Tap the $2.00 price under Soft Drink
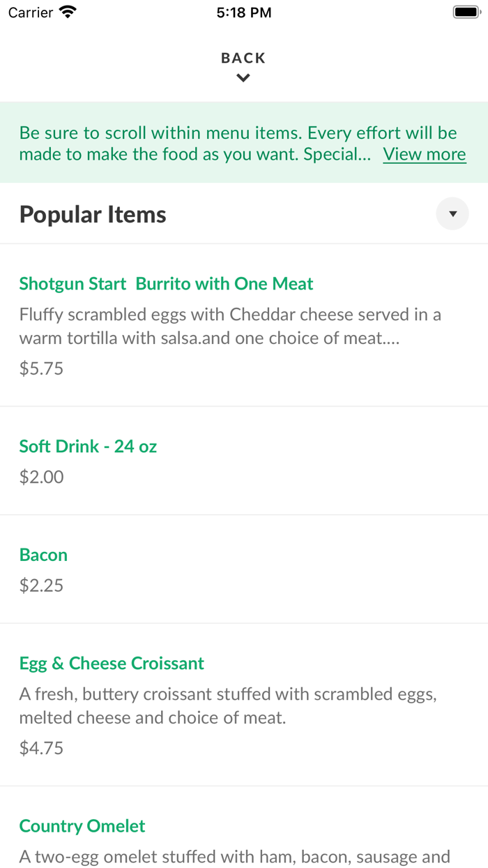 [41, 477]
